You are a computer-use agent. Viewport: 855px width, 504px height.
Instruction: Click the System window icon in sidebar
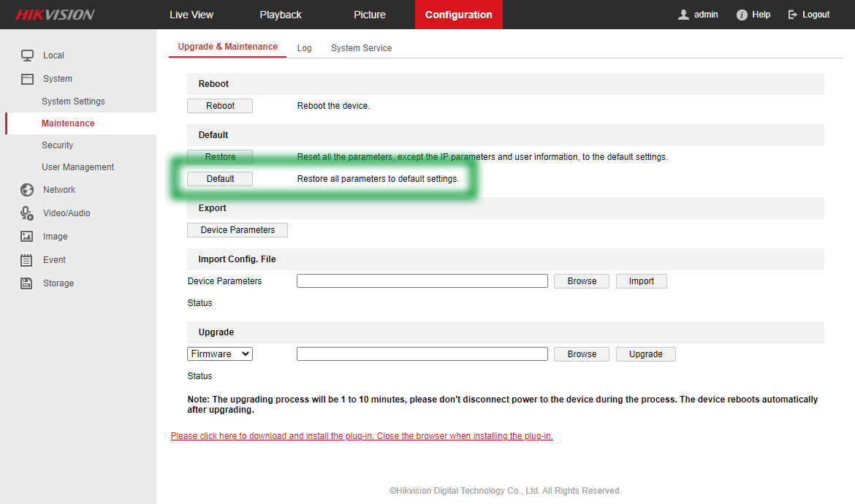[x=27, y=79]
